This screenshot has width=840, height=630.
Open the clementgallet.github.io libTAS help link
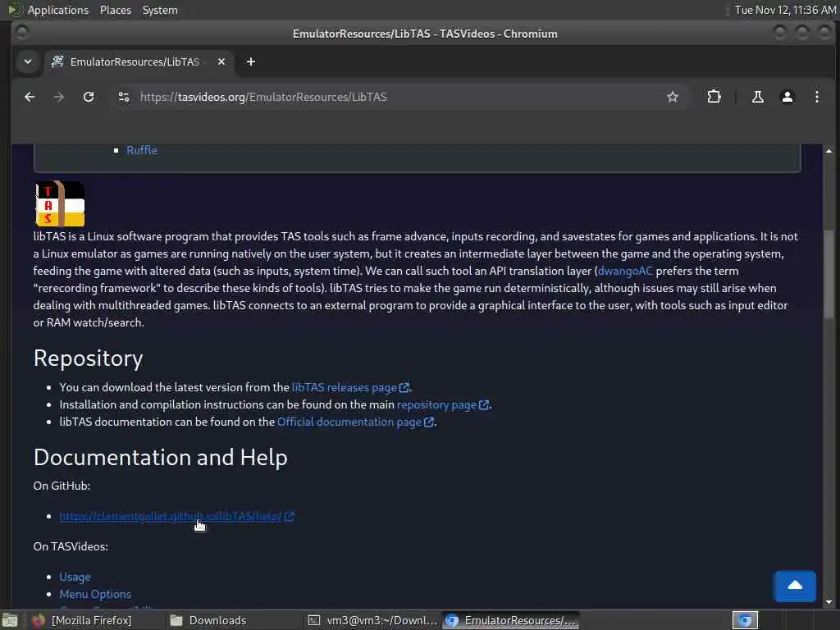click(177, 517)
